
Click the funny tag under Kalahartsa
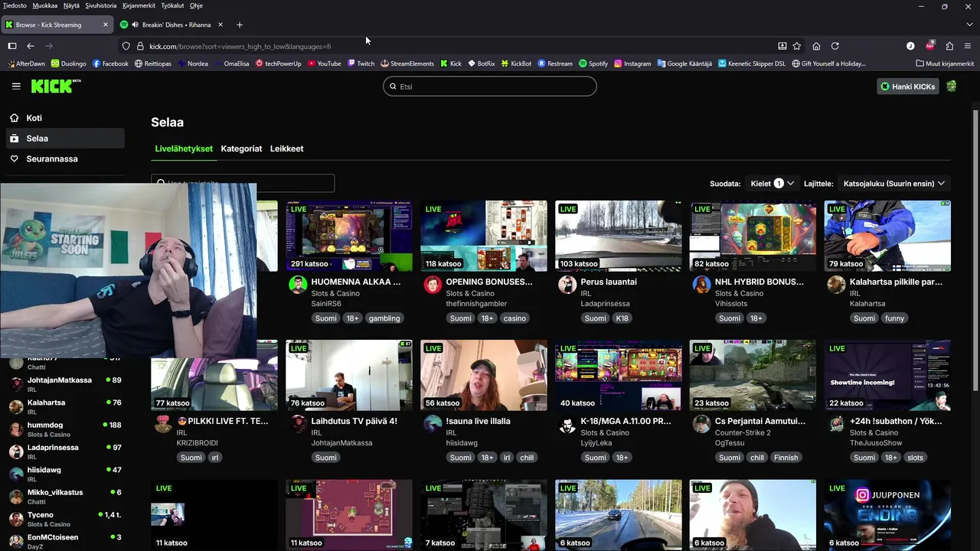click(894, 318)
